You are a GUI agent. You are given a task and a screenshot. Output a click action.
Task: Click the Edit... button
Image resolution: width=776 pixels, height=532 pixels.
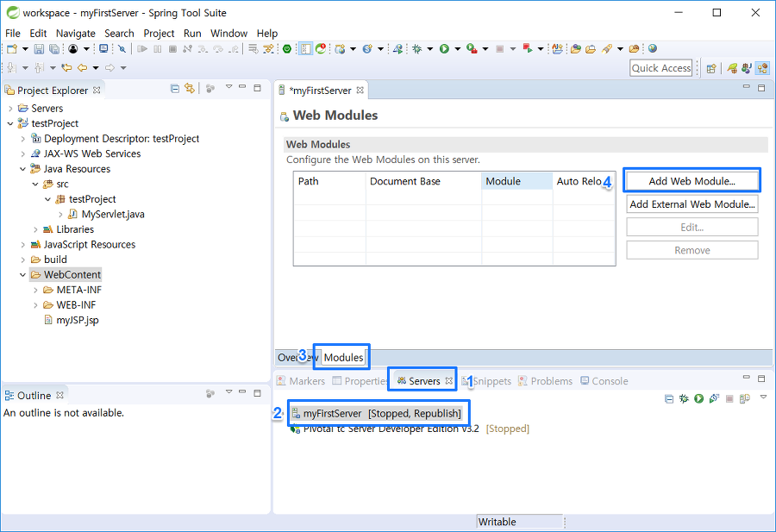(x=692, y=227)
